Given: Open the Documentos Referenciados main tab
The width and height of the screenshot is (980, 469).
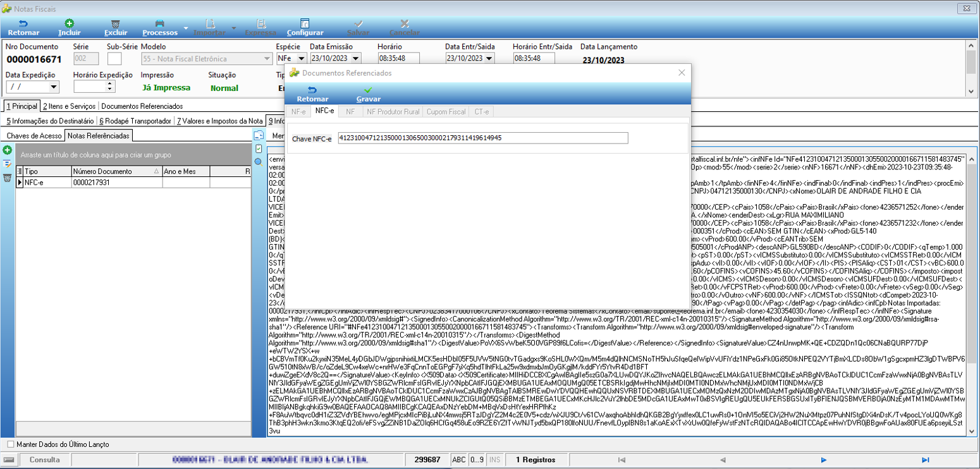Looking at the screenshot, I should tap(142, 106).
